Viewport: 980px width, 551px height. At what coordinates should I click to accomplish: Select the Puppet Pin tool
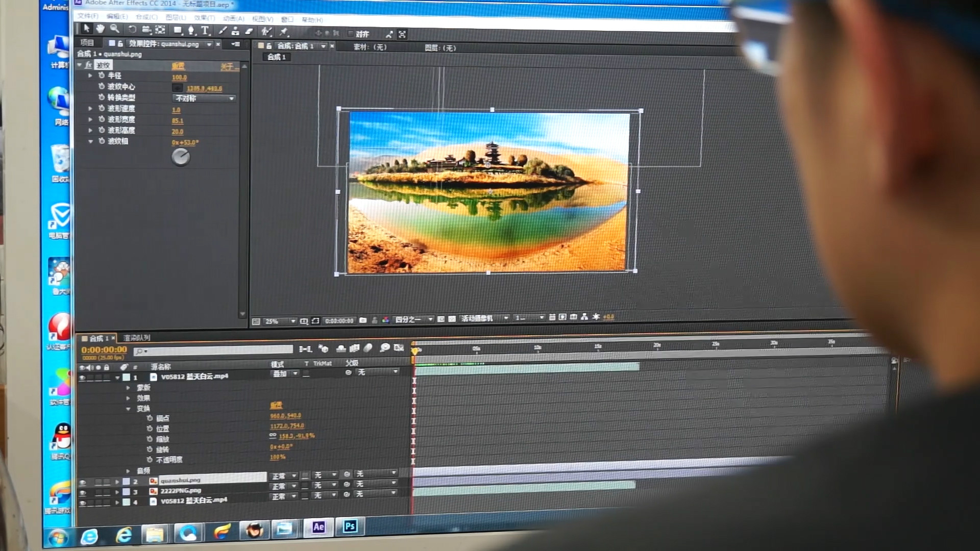tap(284, 32)
